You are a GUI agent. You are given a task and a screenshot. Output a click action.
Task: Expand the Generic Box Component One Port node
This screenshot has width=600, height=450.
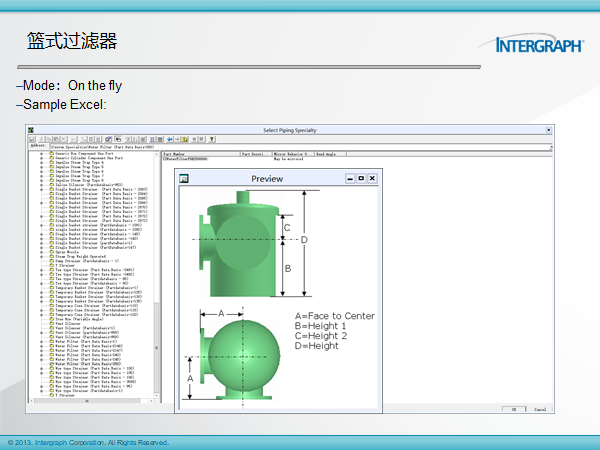click(41, 153)
